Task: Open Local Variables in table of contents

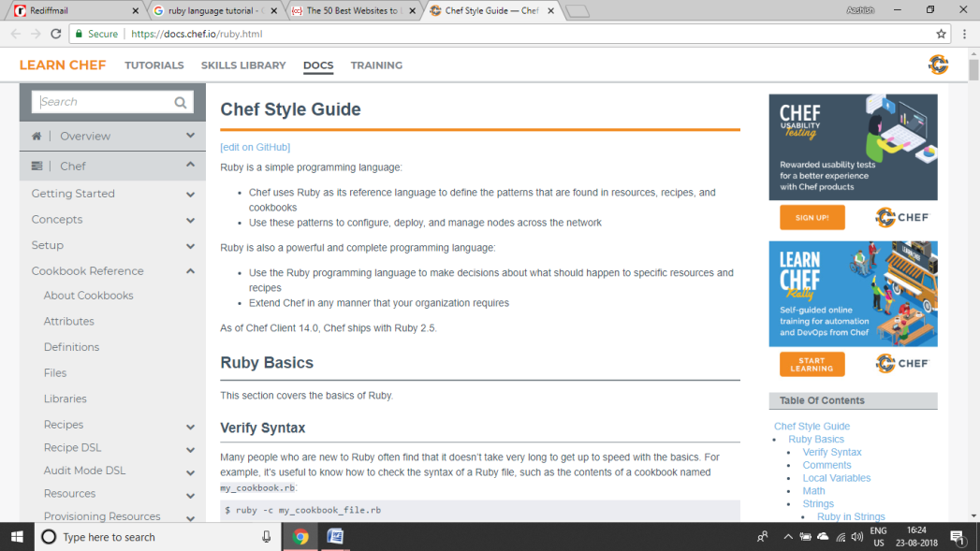Action: point(836,478)
